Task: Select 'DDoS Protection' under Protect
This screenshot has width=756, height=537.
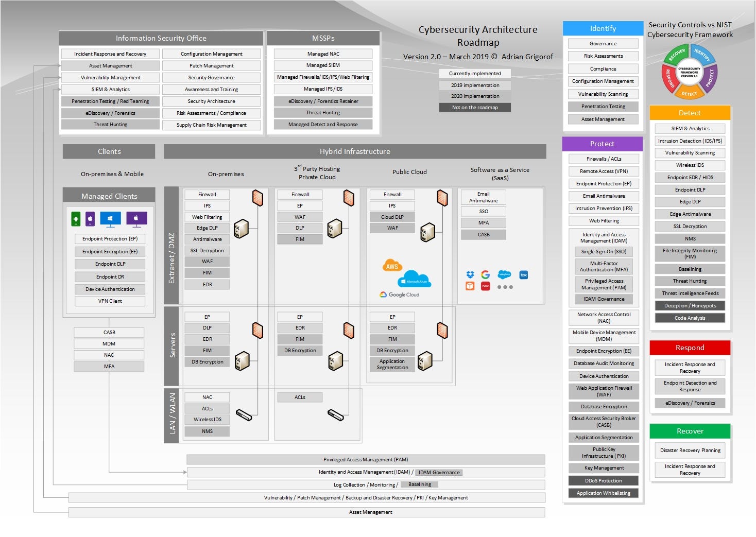Action: (x=604, y=481)
